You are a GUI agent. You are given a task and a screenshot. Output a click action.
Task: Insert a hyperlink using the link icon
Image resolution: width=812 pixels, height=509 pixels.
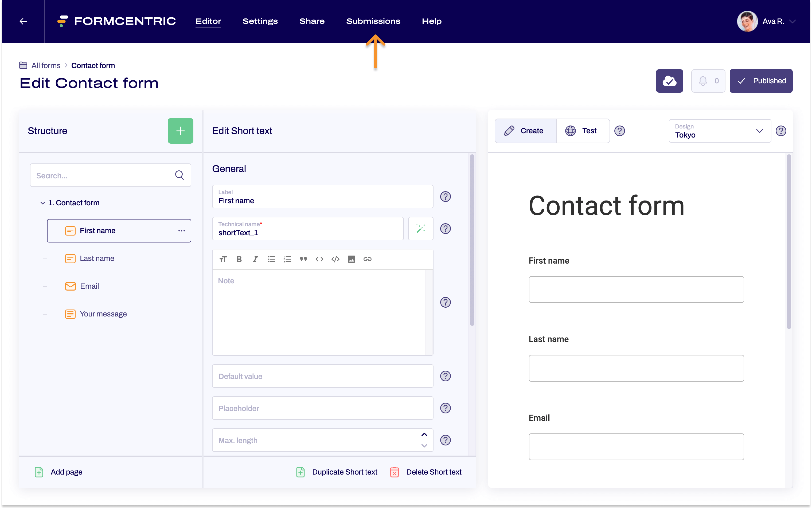click(x=367, y=259)
